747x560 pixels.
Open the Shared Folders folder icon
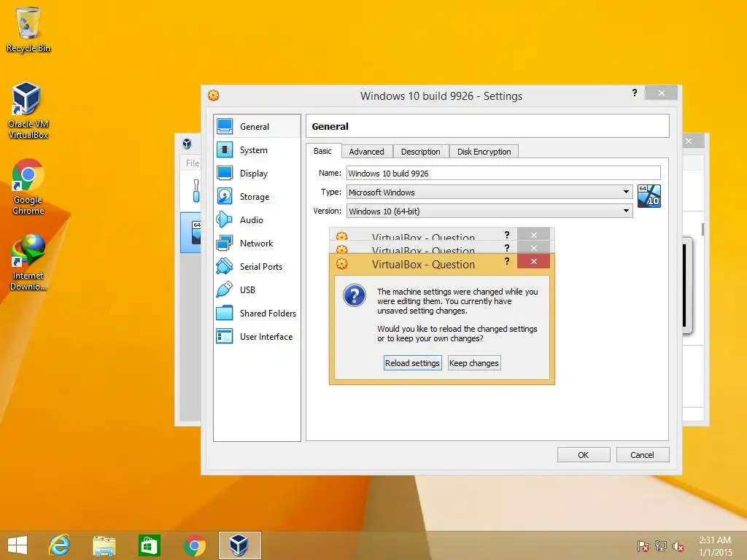pos(225,313)
